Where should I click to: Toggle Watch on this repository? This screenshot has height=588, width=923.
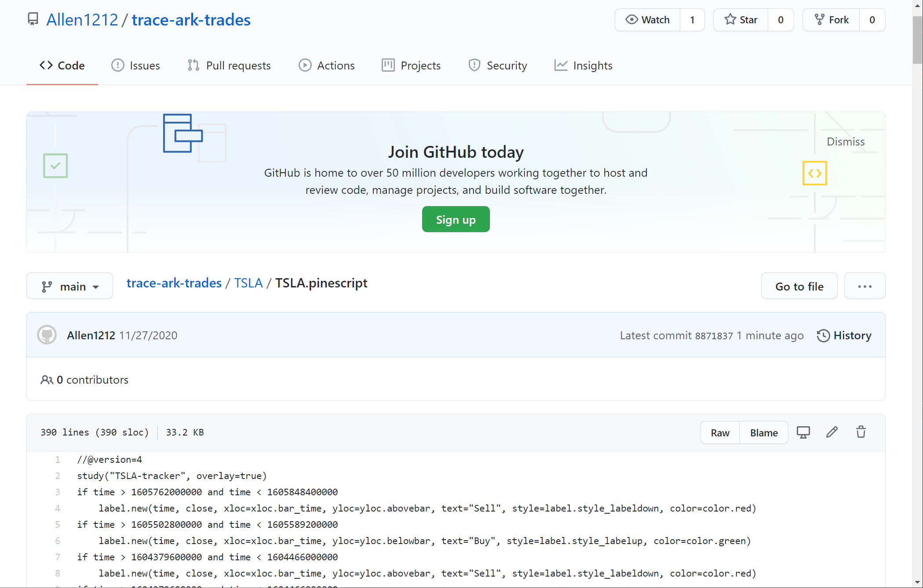[647, 20]
